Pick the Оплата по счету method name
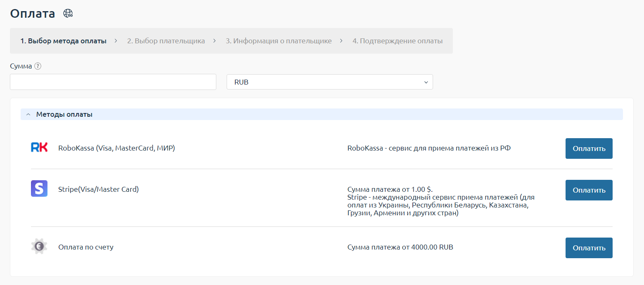Viewport: 644px width, 285px height. point(86,247)
